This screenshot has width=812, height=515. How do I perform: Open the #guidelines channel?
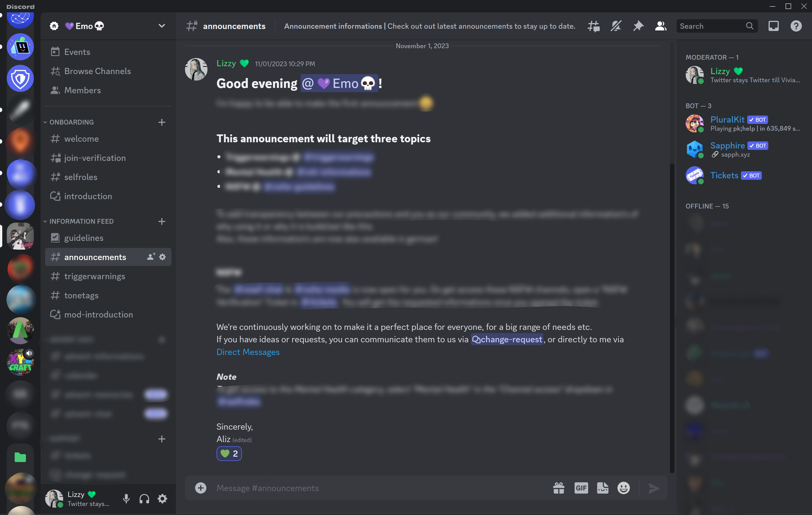83,238
